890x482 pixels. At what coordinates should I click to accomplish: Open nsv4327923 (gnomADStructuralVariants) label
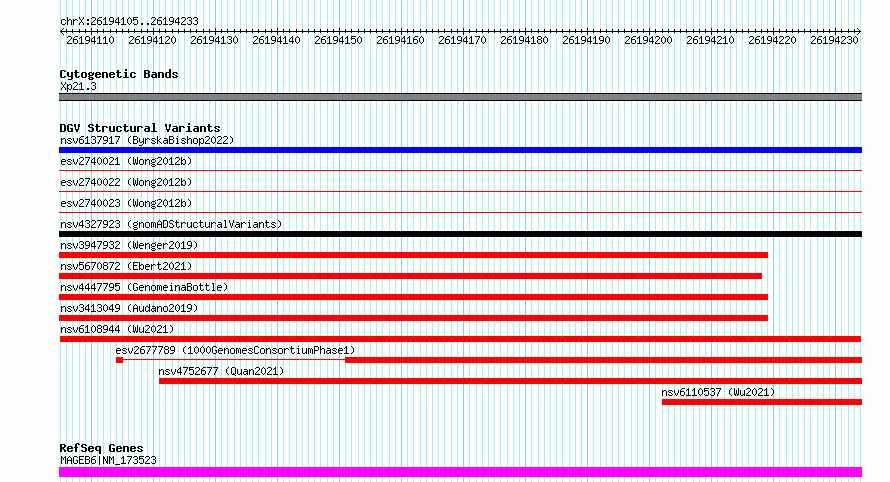(x=171, y=224)
